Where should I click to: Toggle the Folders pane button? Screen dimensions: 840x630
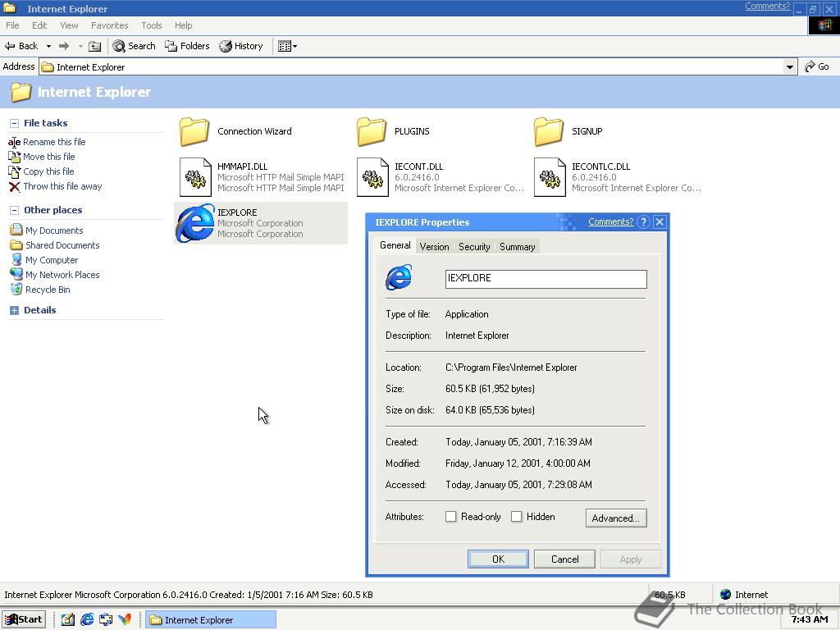point(187,46)
